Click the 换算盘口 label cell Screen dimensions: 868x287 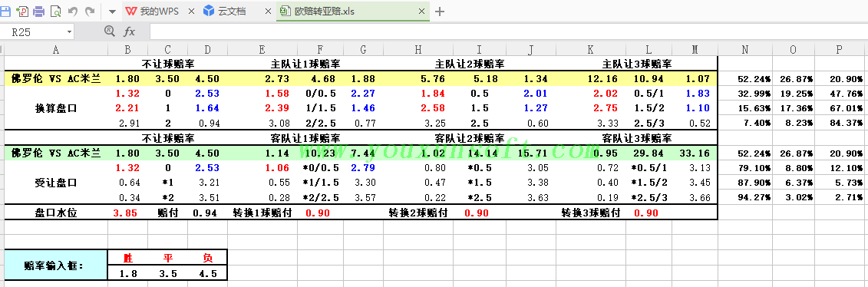pyautogui.click(x=56, y=108)
